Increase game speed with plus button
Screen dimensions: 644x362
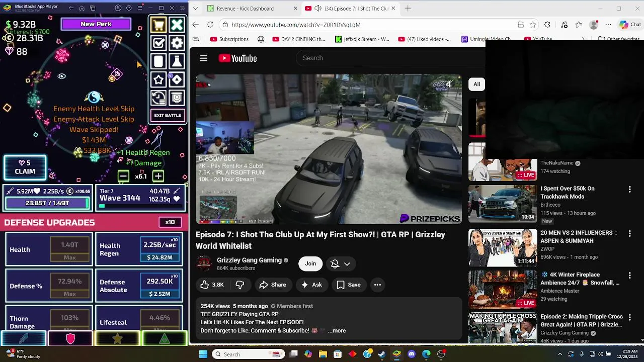(158, 176)
